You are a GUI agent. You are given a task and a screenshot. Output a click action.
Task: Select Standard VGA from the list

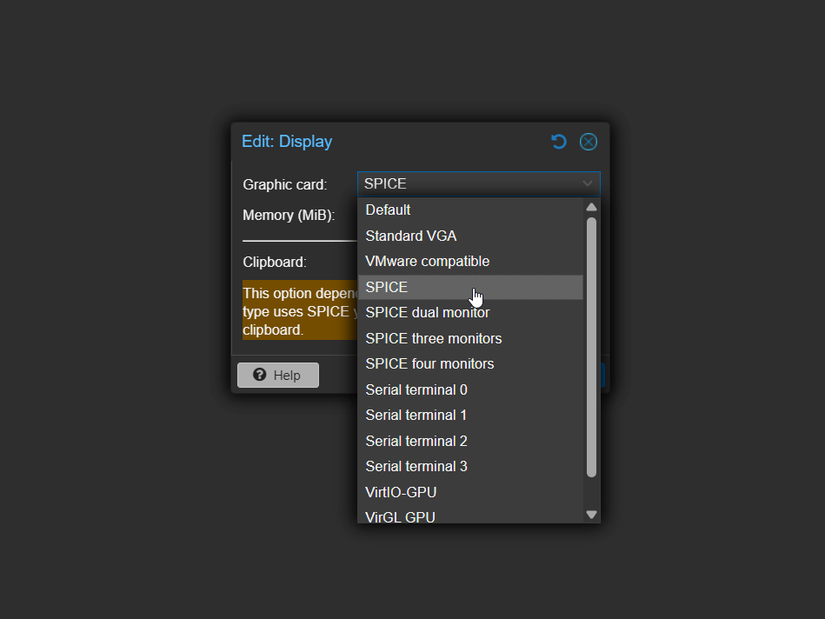point(470,236)
